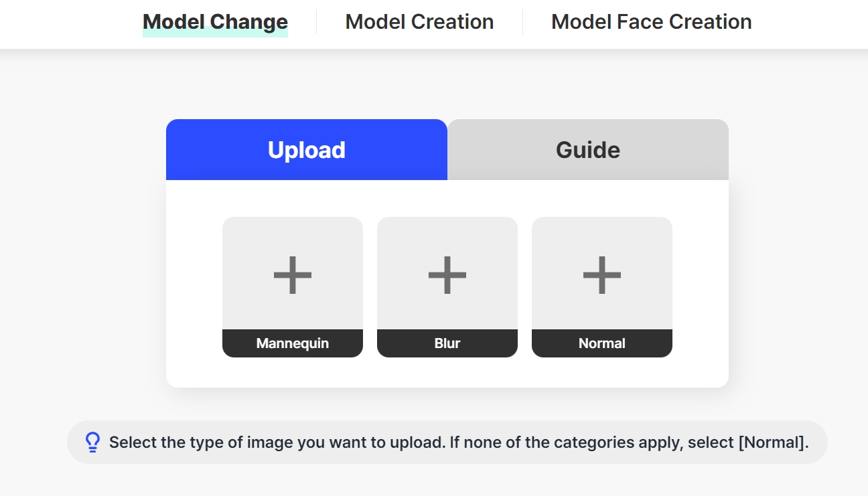Click the plus icon above Blur
This screenshot has height=496, width=868.
[x=447, y=274]
